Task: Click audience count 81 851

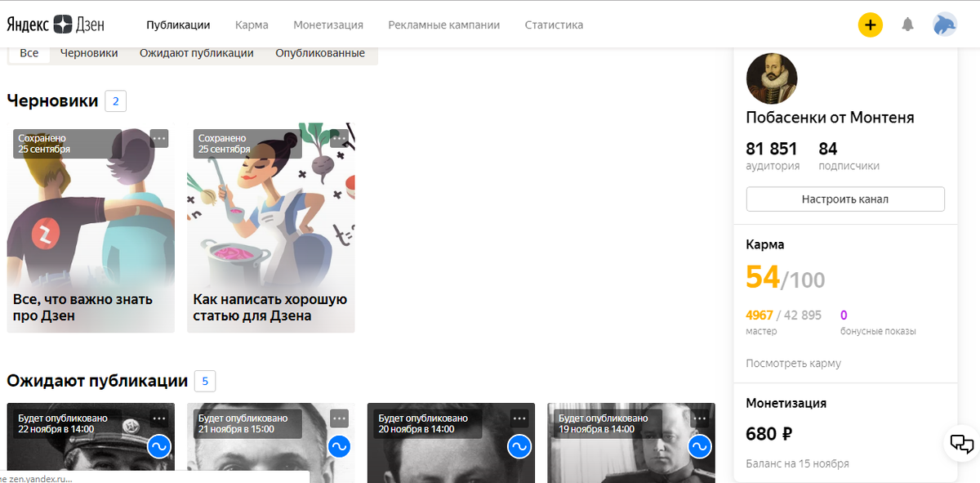Action: [772, 149]
